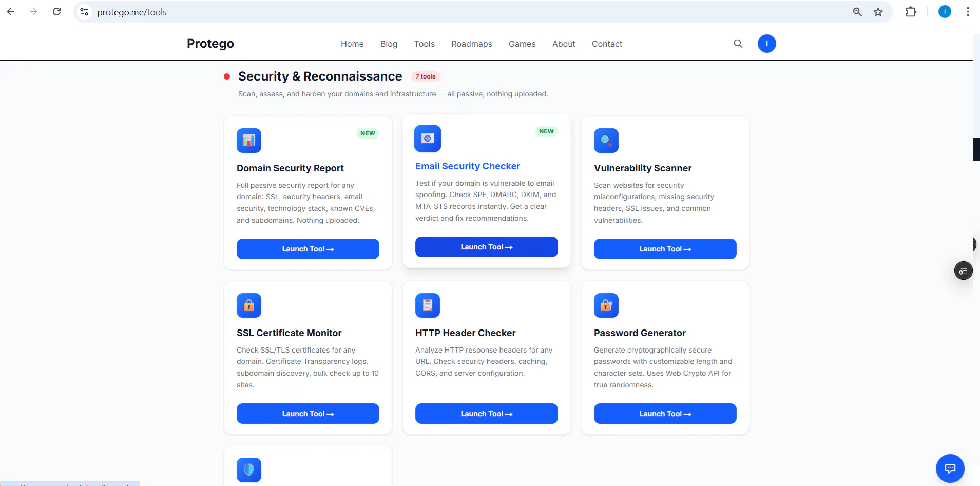
Task: Open site information icon in the address bar
Action: click(85, 12)
